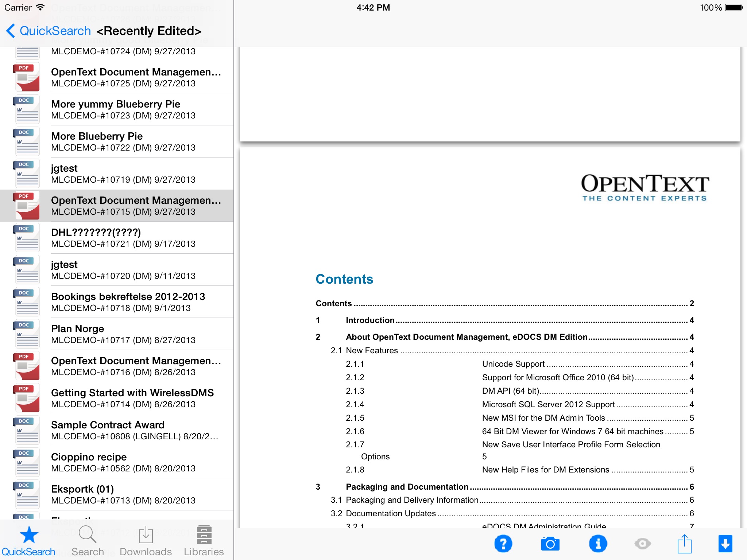Open 'Sample Contract Award' document
Image resolution: width=747 pixels, height=560 pixels.
pos(117,430)
